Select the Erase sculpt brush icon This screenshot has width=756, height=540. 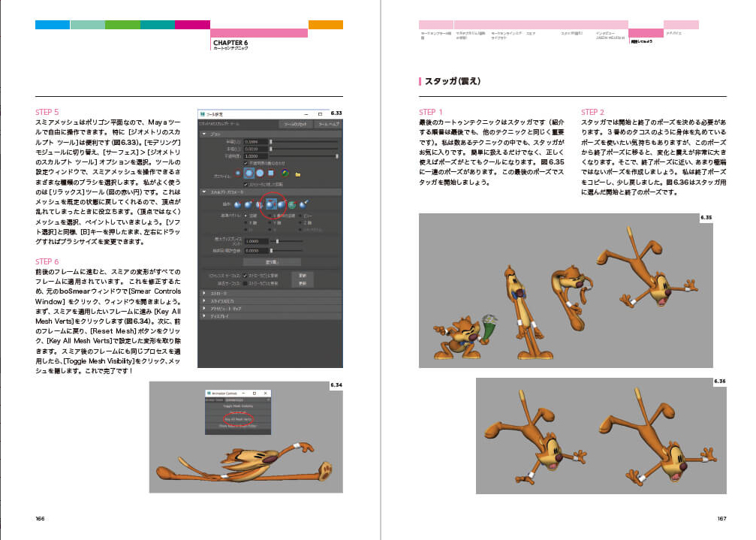click(x=303, y=204)
